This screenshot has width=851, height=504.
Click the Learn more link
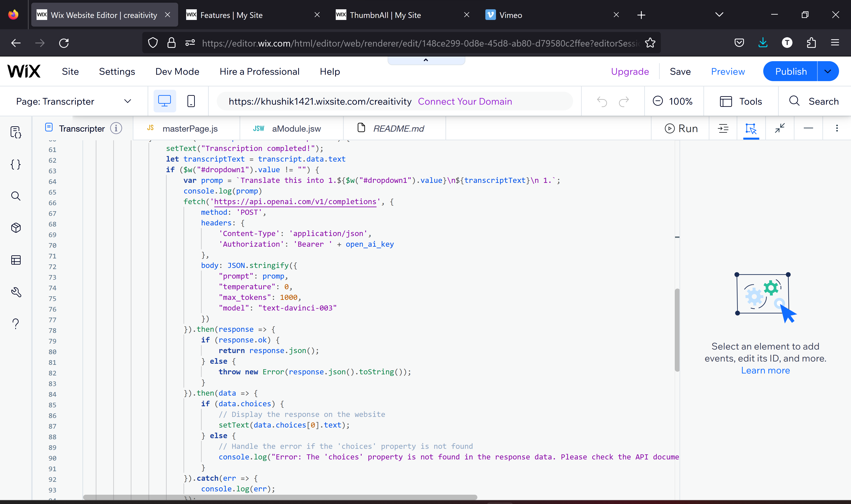[x=765, y=370]
